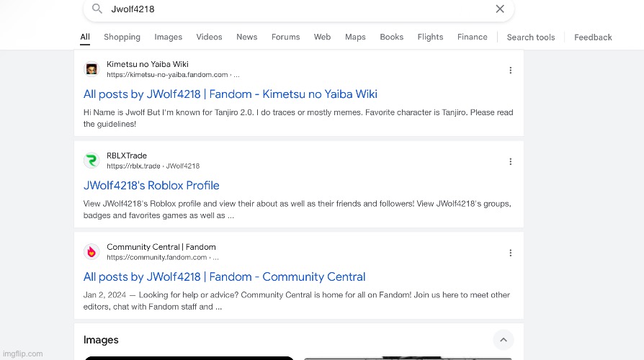Screen dimensions: 644x360
Task: Select the All tab
Action: (x=85, y=37)
